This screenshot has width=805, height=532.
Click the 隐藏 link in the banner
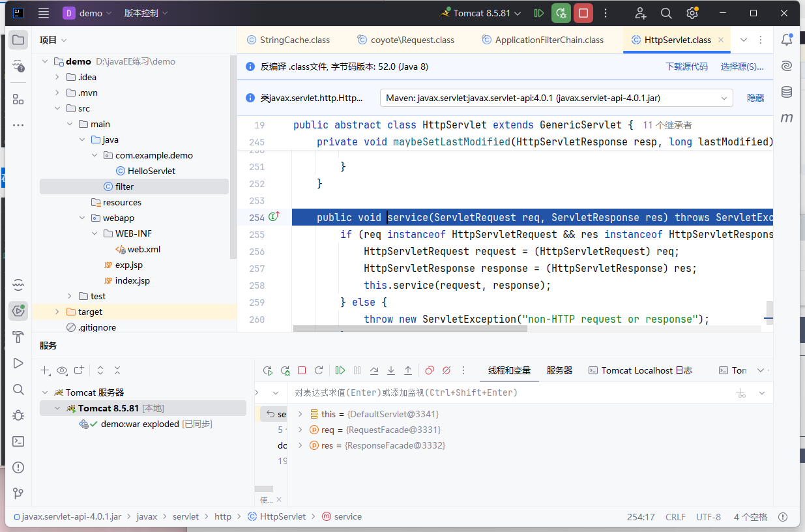tap(755, 98)
